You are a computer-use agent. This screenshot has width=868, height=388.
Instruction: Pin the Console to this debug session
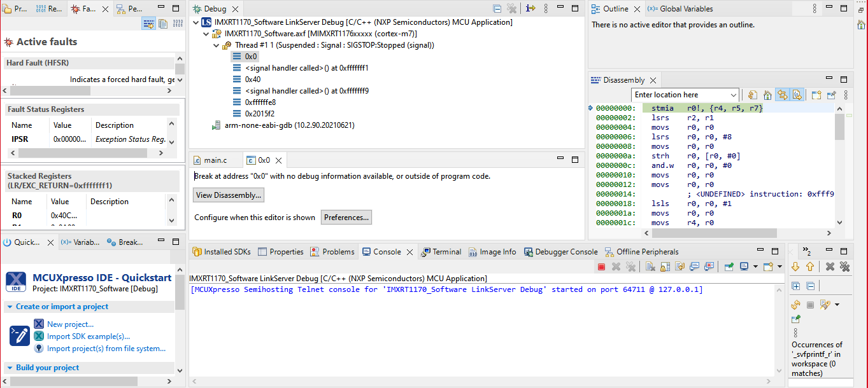(x=729, y=266)
